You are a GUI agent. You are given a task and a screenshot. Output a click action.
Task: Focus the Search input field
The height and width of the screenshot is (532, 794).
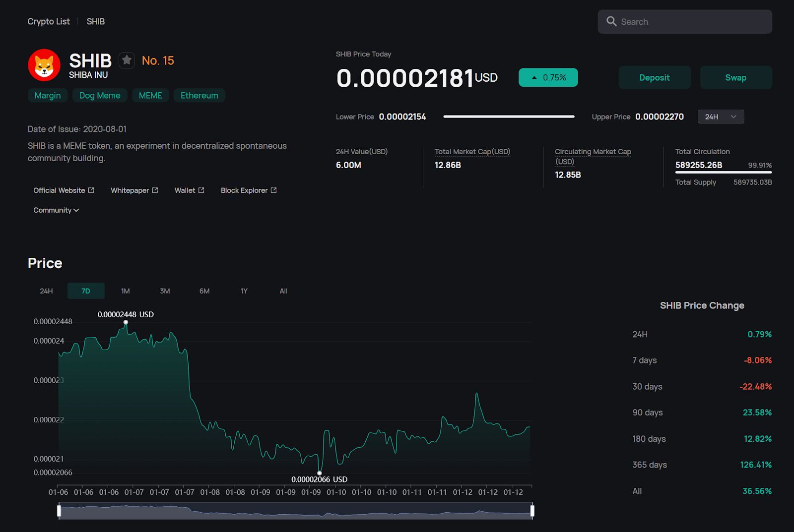[x=685, y=22]
